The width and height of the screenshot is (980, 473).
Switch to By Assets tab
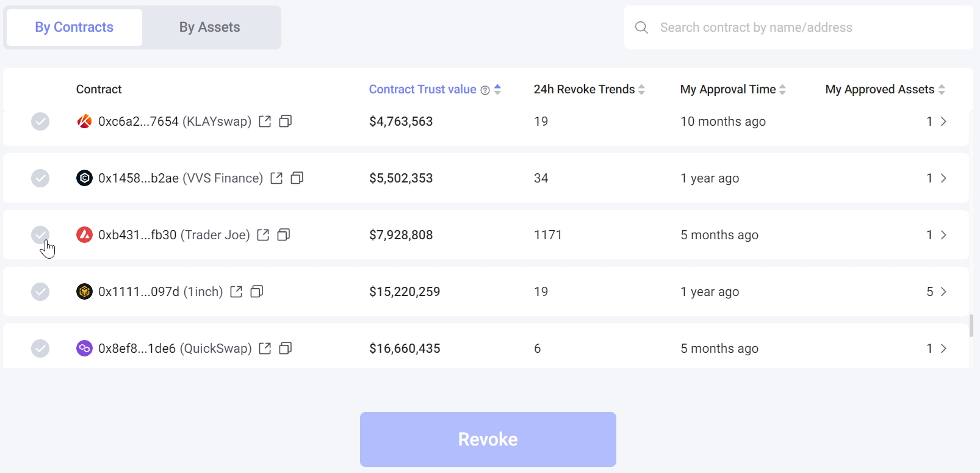(209, 27)
